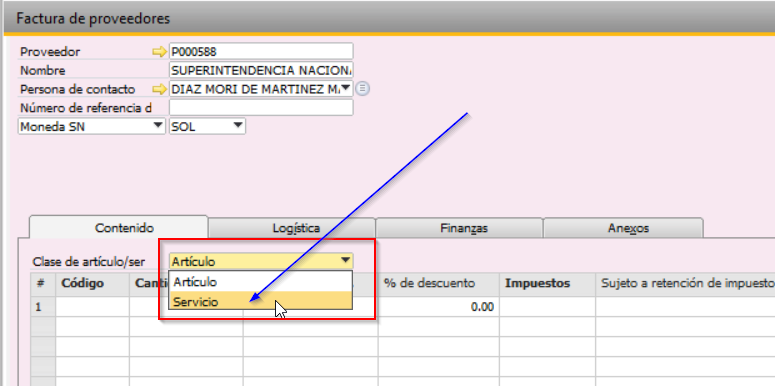This screenshot has height=386, width=775.
Task: Click the Clase de artículo/ser label
Action: pos(89,261)
